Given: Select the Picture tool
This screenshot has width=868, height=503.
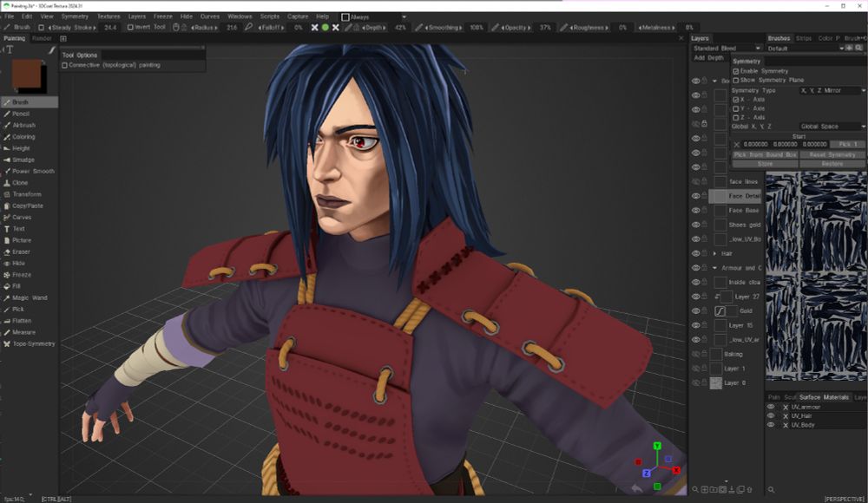Looking at the screenshot, I should pos(29,240).
